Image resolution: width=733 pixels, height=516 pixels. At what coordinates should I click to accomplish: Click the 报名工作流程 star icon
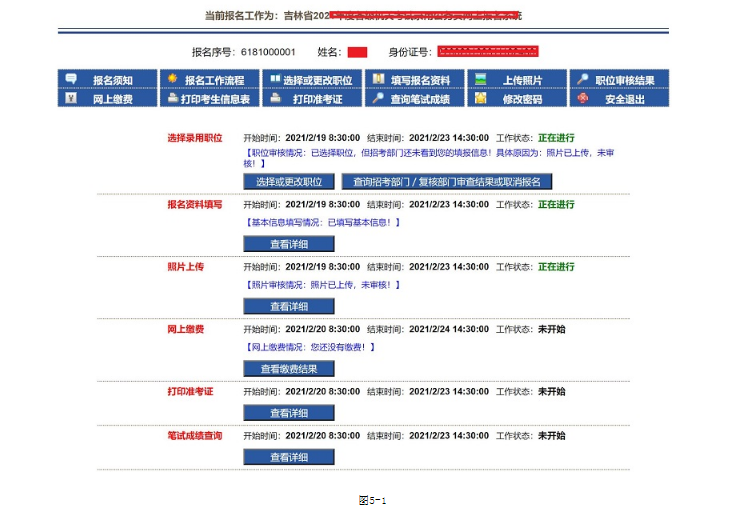173,79
